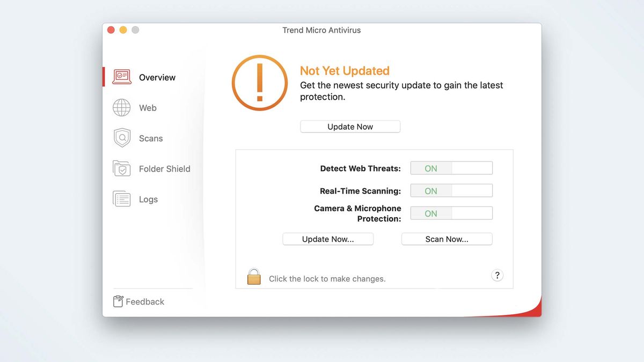Click the Update Now button under the warning
The image size is (644, 362).
350,126
